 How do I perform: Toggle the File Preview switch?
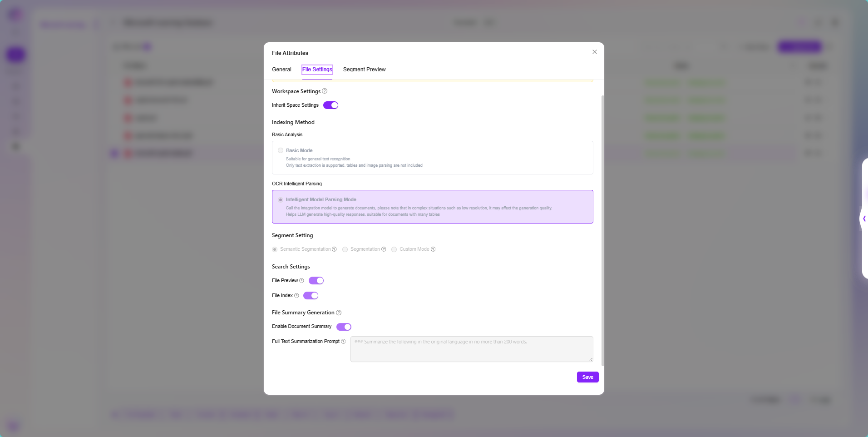click(x=316, y=281)
